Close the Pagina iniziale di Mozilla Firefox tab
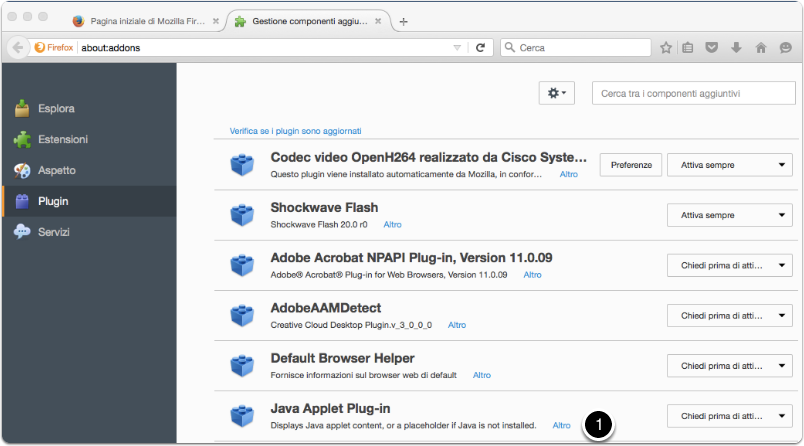 [216, 21]
